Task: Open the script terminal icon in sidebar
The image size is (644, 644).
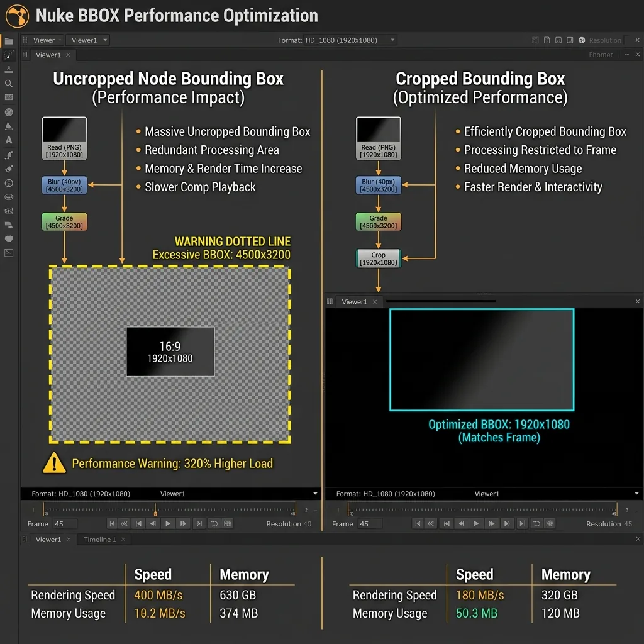Action: tap(9, 253)
